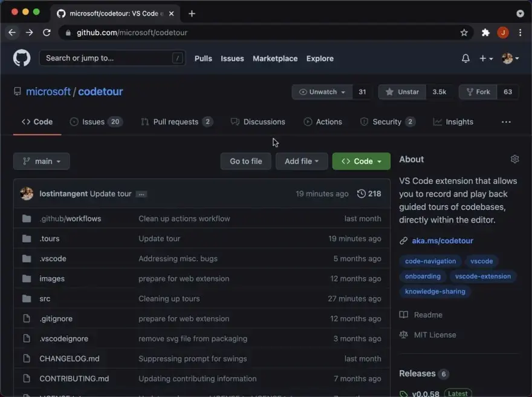The width and height of the screenshot is (532, 397).
Task: Bookmark page with the star icon
Action: [x=464, y=33]
